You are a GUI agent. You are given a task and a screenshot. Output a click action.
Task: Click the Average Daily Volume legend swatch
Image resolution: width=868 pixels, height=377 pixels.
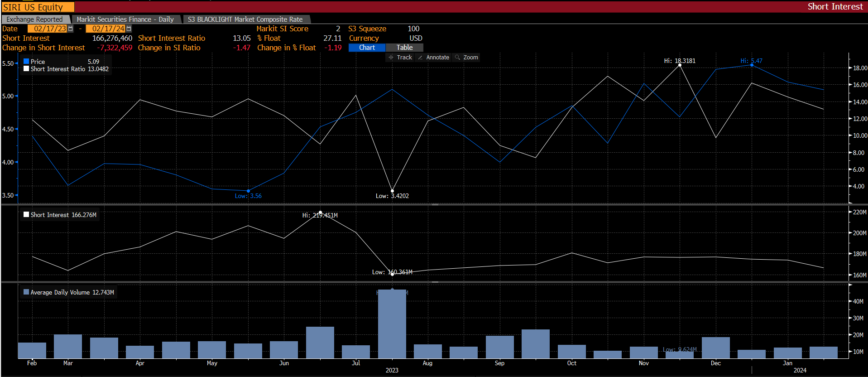26,292
